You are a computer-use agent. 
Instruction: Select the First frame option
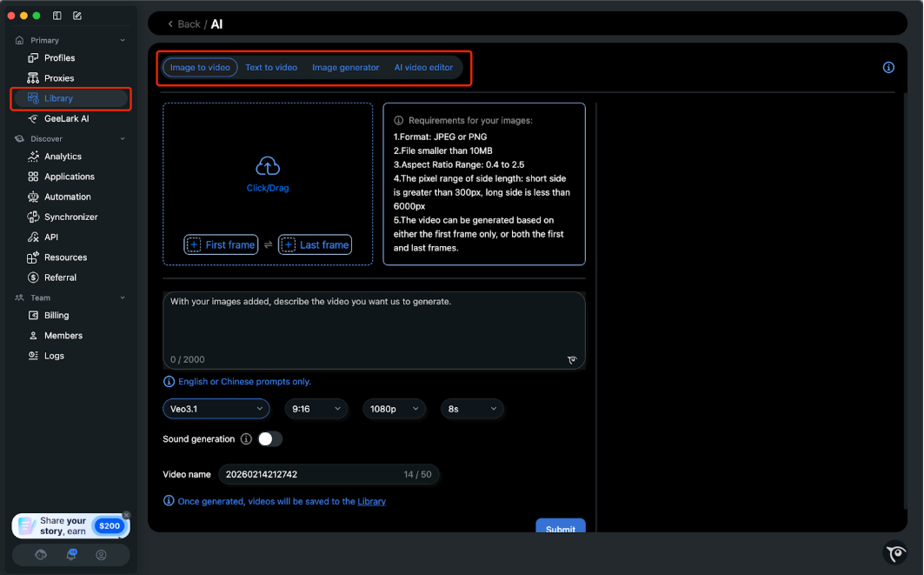click(x=221, y=245)
